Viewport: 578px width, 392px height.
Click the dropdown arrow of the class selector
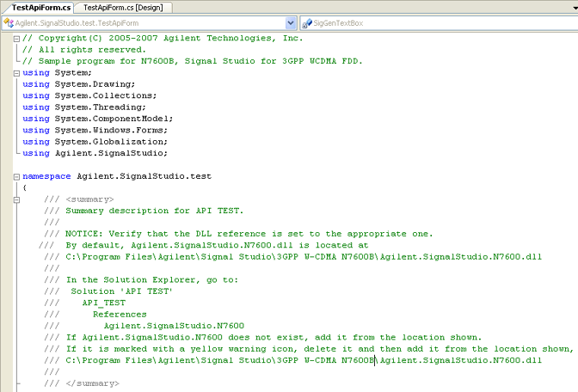(x=291, y=23)
